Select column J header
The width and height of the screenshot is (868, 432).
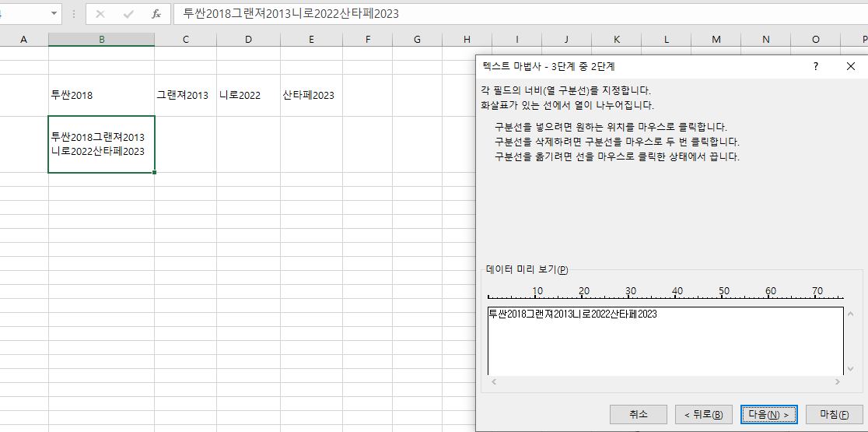566,40
